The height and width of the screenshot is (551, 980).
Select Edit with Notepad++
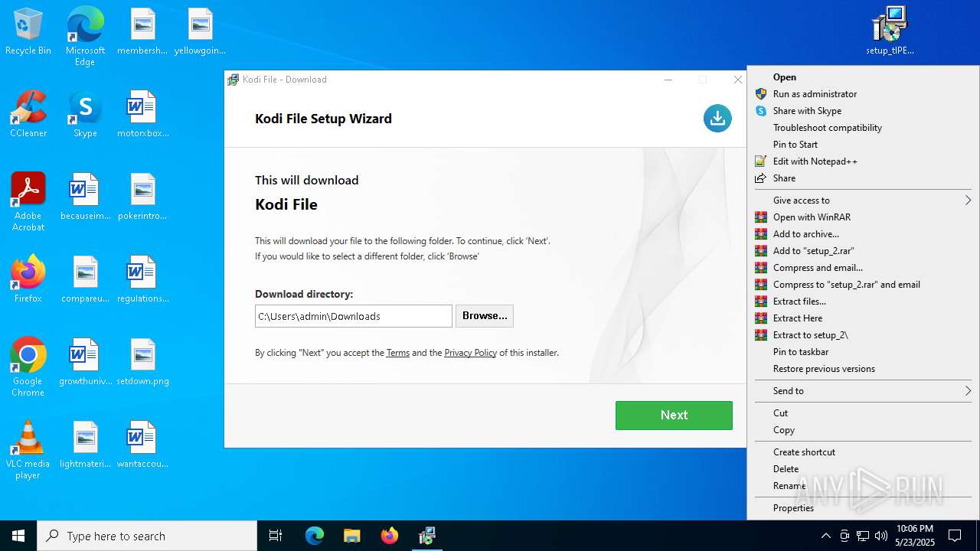863,161
